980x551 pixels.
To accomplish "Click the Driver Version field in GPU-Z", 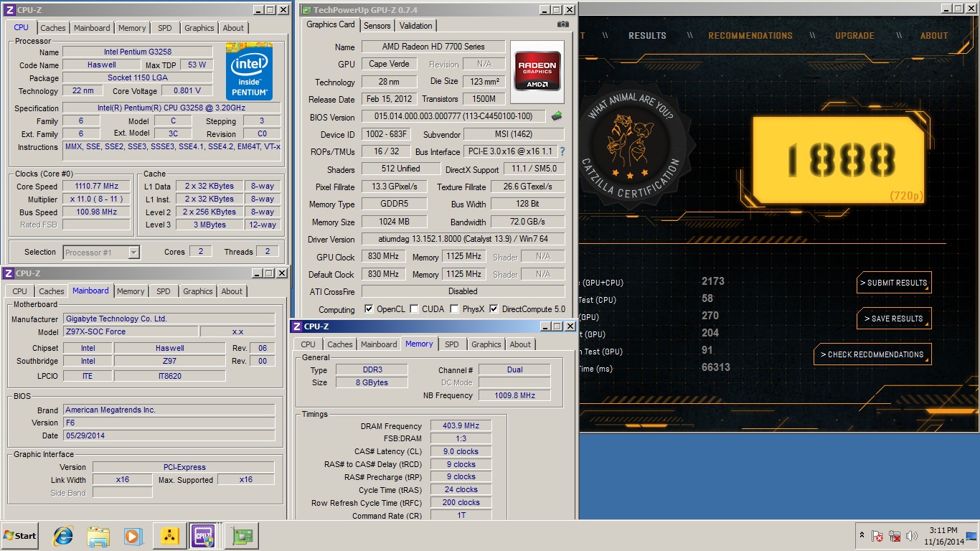I will point(463,239).
